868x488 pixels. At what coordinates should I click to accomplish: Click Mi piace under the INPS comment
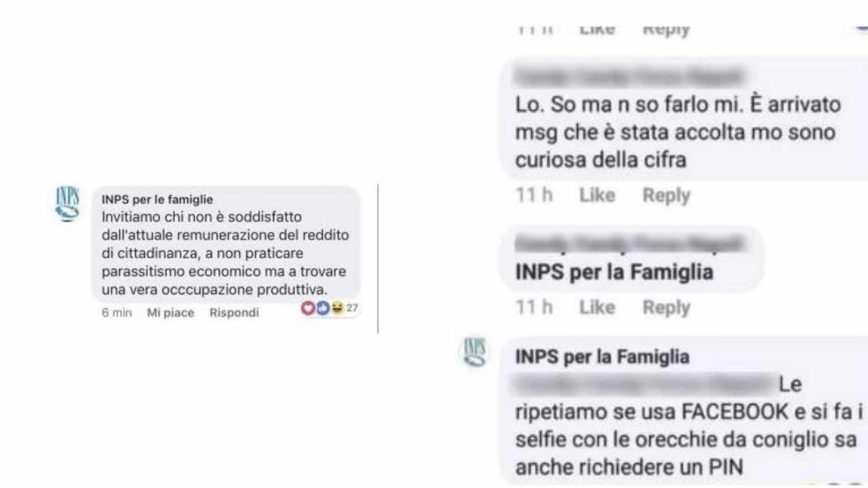tap(170, 313)
